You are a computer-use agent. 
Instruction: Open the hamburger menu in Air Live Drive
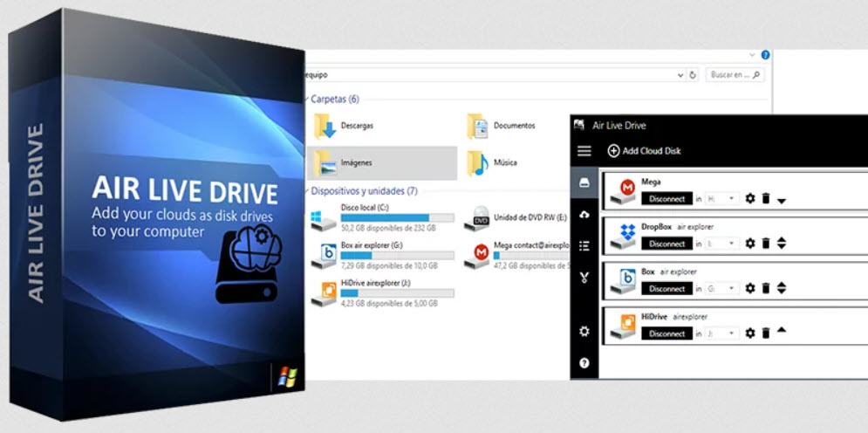coord(584,151)
